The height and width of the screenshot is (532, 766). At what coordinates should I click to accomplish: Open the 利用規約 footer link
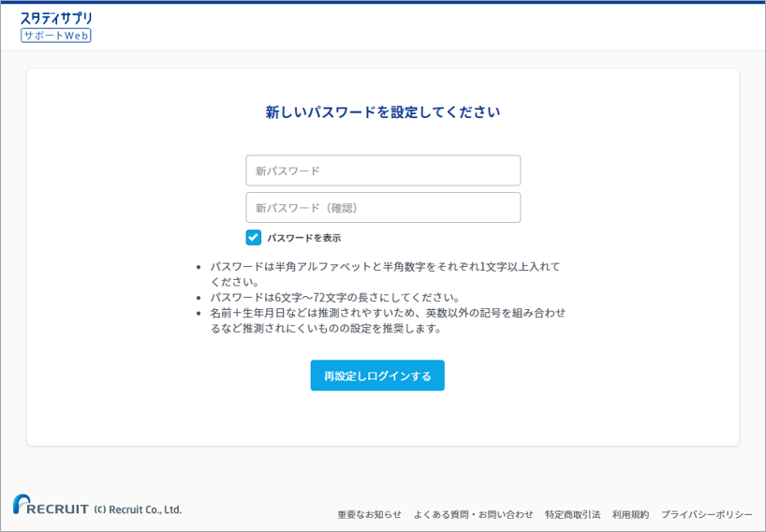[x=630, y=514]
